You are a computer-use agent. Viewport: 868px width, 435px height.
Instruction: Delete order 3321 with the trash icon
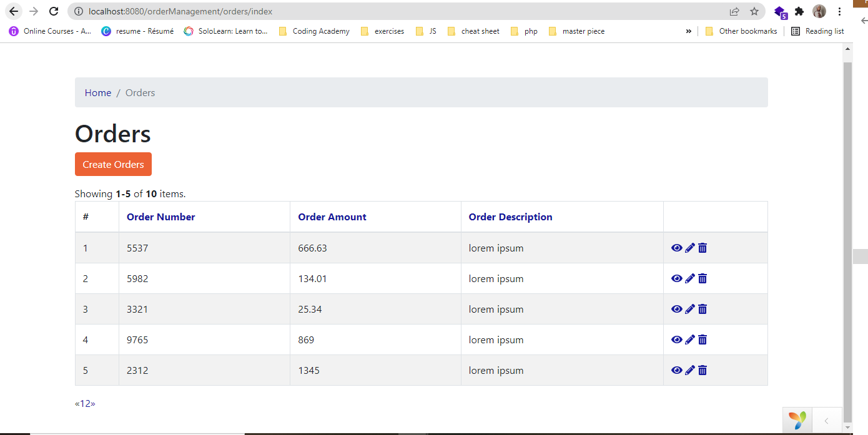pos(702,309)
